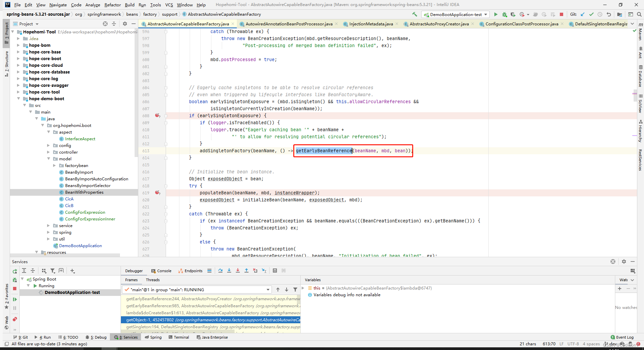Click Force Step Into red arrow

point(238,271)
